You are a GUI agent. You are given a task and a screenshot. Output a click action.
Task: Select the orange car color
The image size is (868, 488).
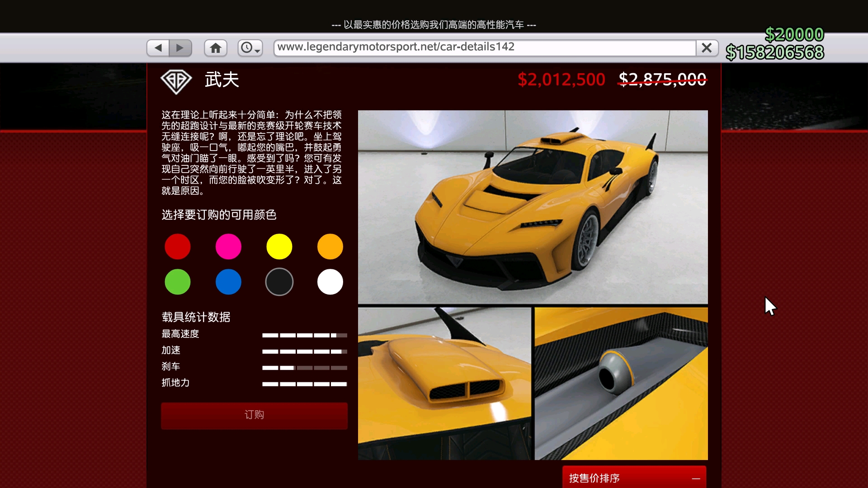pos(330,247)
